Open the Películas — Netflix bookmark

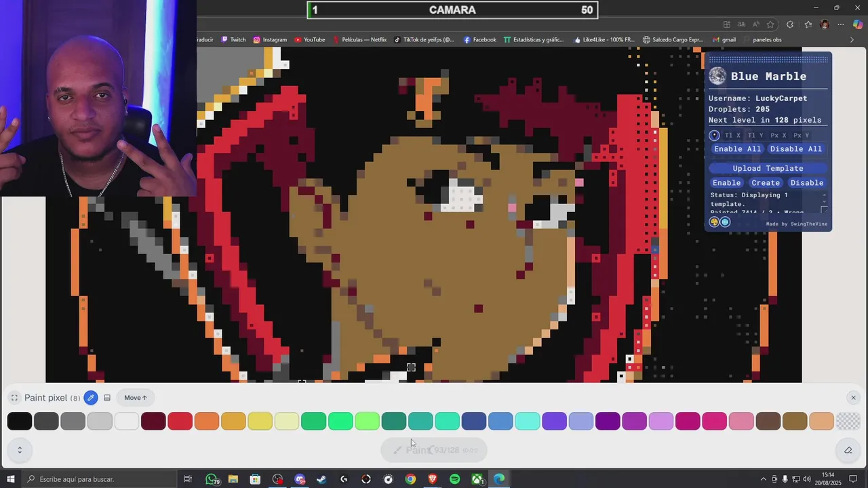tap(359, 40)
